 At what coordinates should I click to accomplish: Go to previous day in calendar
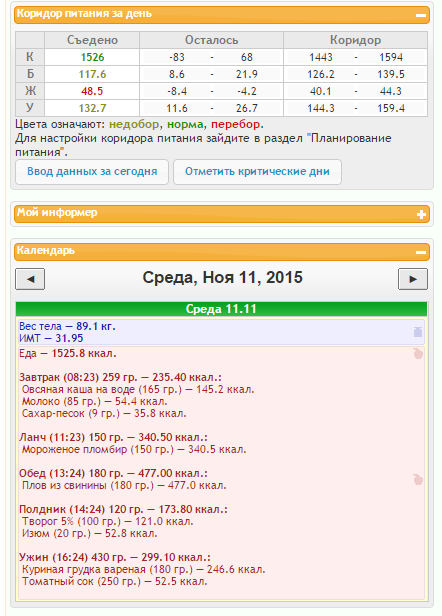point(30,279)
